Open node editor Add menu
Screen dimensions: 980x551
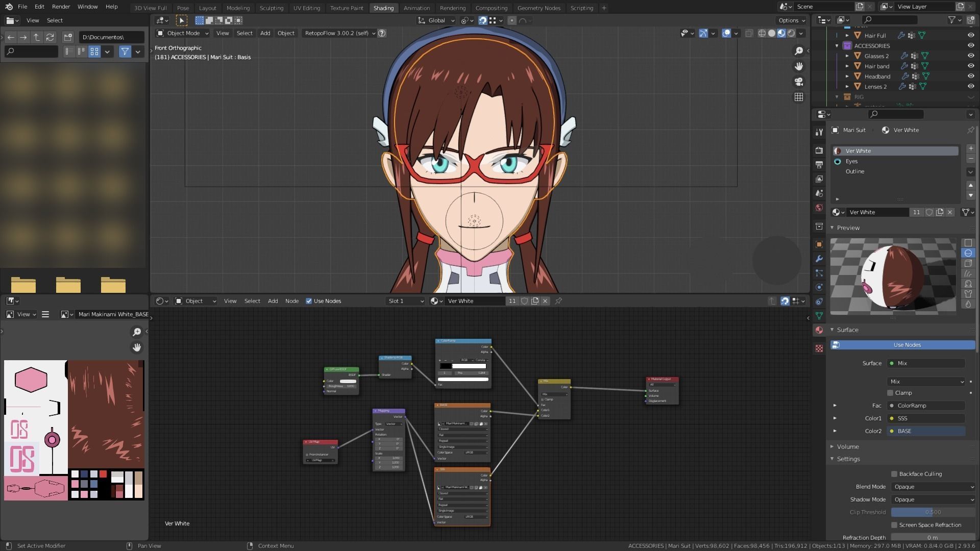coord(273,301)
